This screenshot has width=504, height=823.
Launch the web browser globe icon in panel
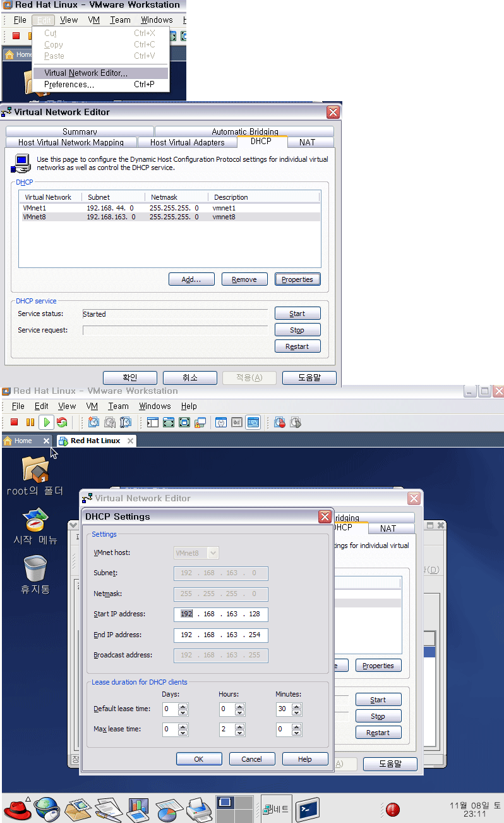click(47, 808)
